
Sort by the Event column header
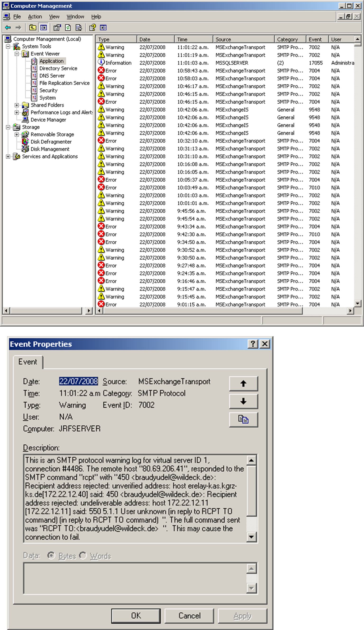pyautogui.click(x=317, y=39)
